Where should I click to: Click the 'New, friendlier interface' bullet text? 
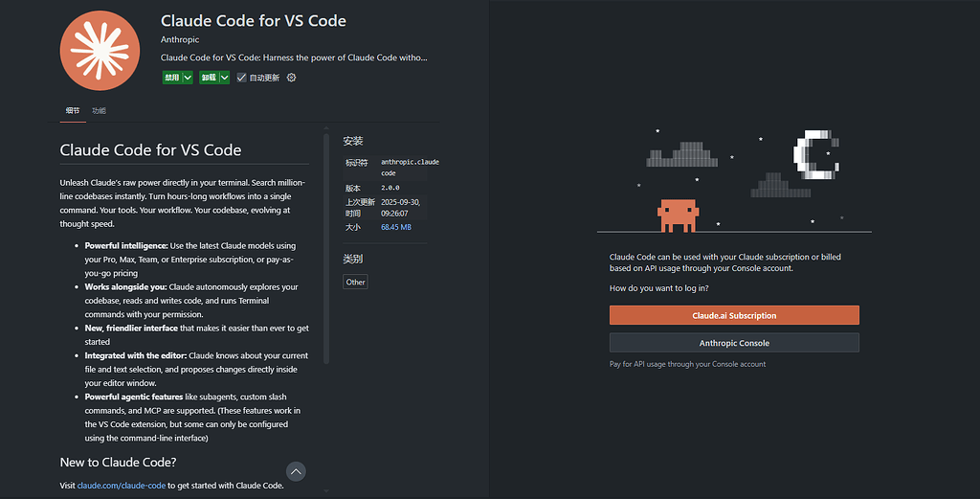[x=131, y=329]
